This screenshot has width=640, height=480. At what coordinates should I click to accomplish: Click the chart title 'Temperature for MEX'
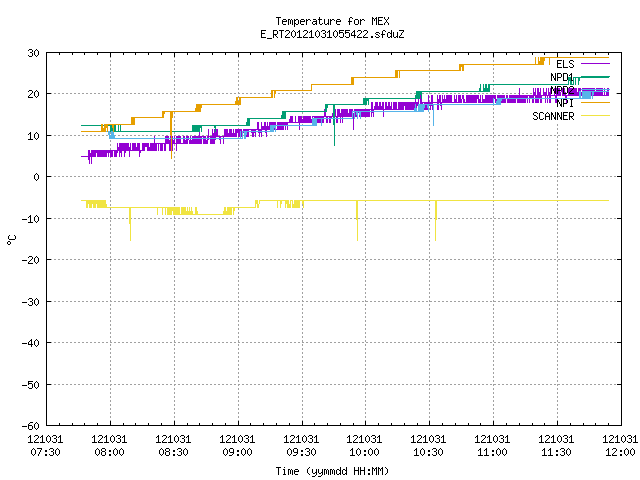(332, 21)
